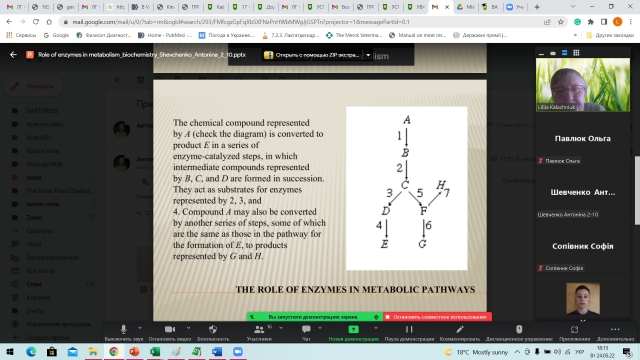
Task: Open Manual on meat inspection bookmark
Action: point(418,35)
